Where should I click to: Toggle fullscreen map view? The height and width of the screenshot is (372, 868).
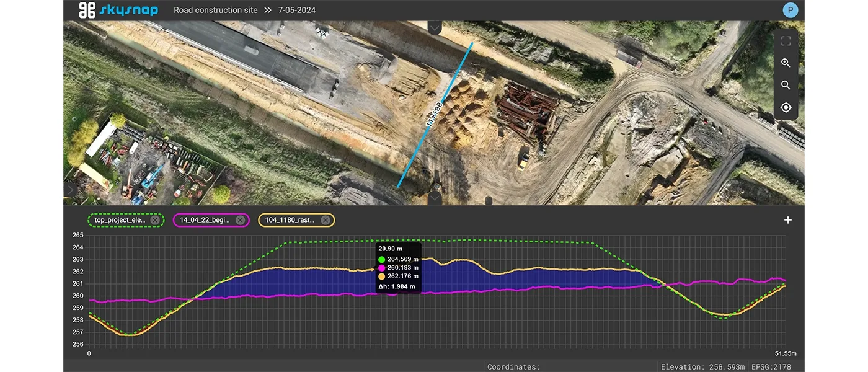[x=786, y=41]
